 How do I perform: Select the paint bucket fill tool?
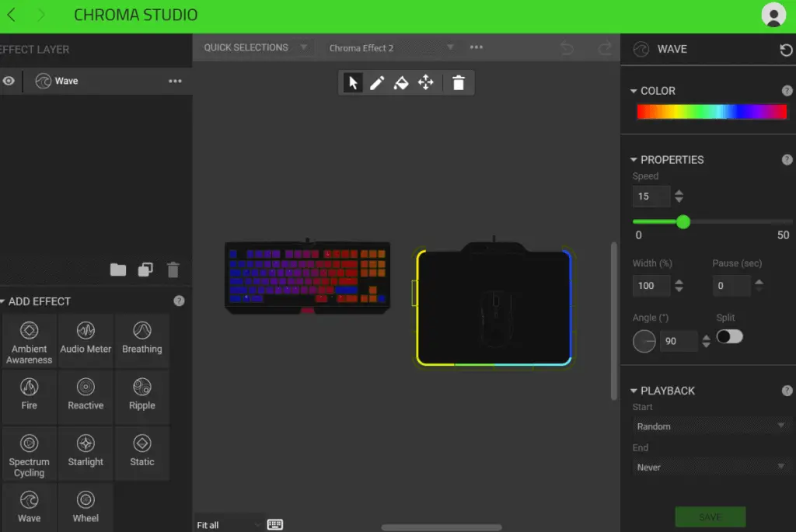point(401,82)
